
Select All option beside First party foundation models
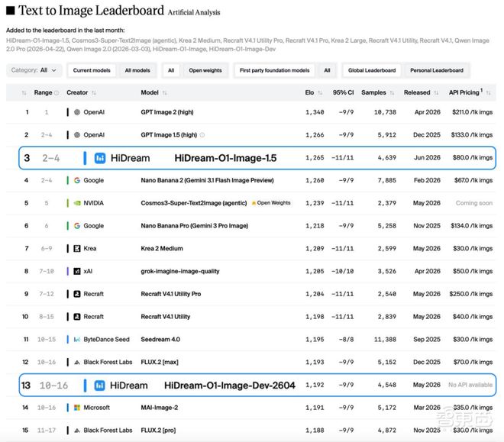click(x=327, y=70)
